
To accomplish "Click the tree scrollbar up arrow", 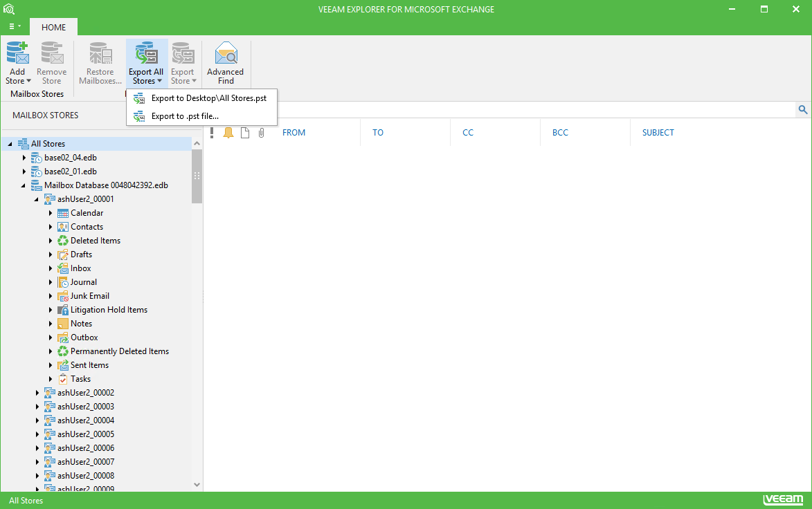I will pyautogui.click(x=197, y=143).
